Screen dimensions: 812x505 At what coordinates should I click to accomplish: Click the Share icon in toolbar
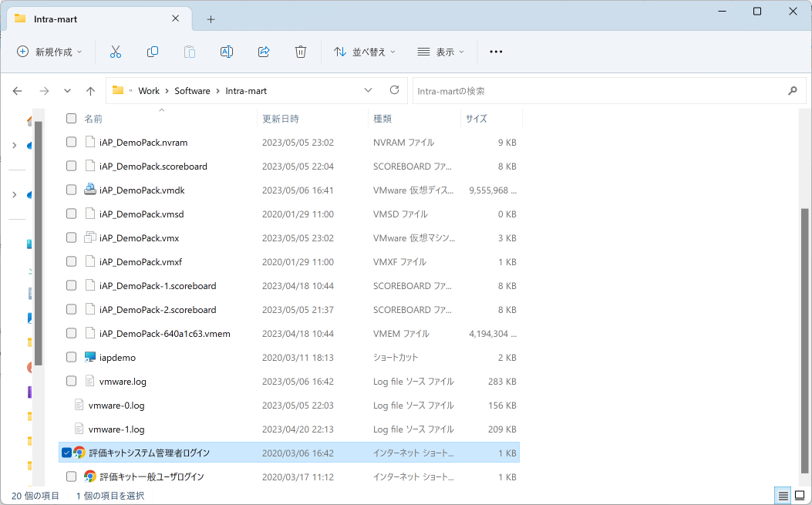[264, 52]
